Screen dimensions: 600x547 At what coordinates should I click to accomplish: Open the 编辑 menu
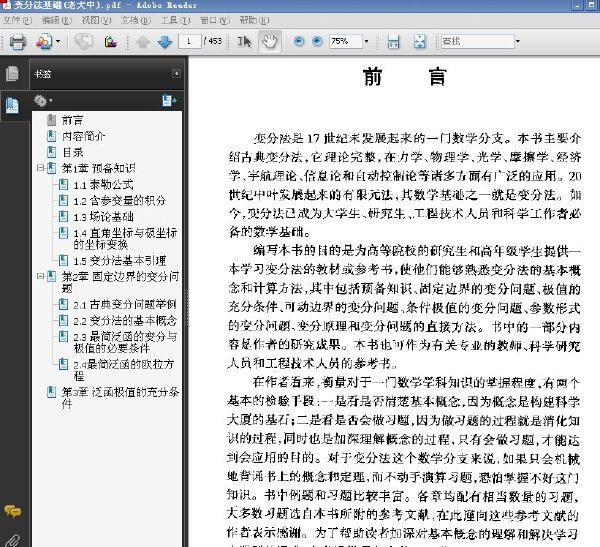(x=57, y=20)
